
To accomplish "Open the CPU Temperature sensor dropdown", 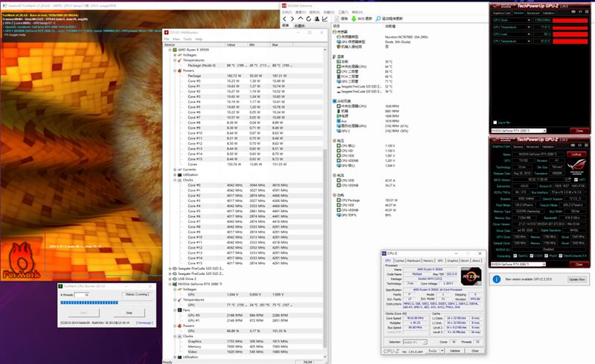I will click(x=529, y=41).
